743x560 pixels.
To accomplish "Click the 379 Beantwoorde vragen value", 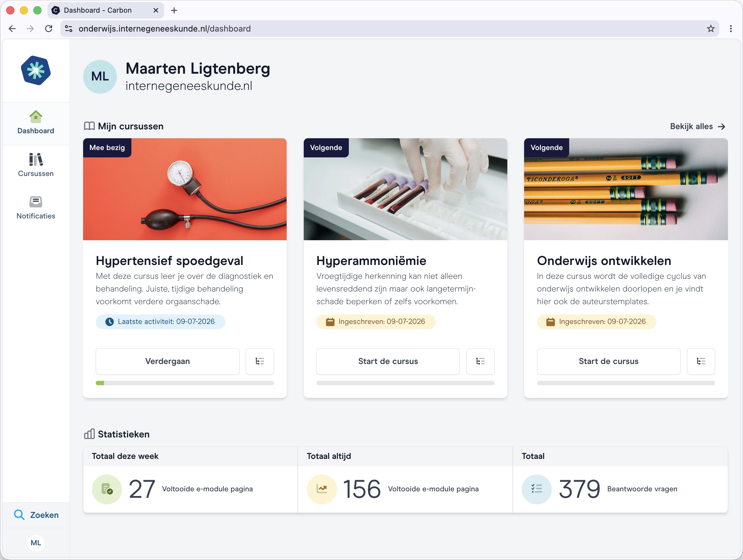I will click(579, 489).
